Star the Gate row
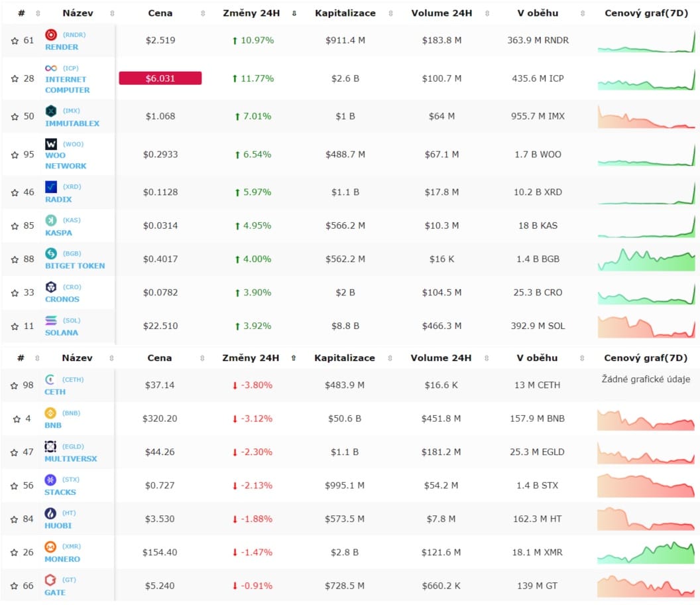The height and width of the screenshot is (605, 700). point(15,586)
